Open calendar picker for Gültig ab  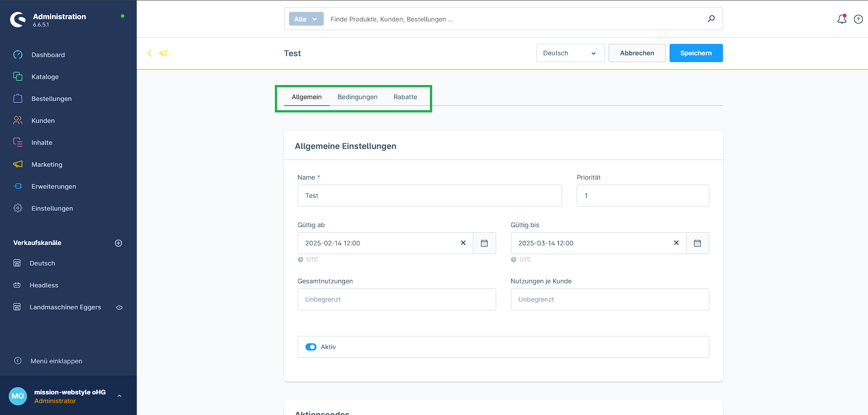click(x=484, y=243)
